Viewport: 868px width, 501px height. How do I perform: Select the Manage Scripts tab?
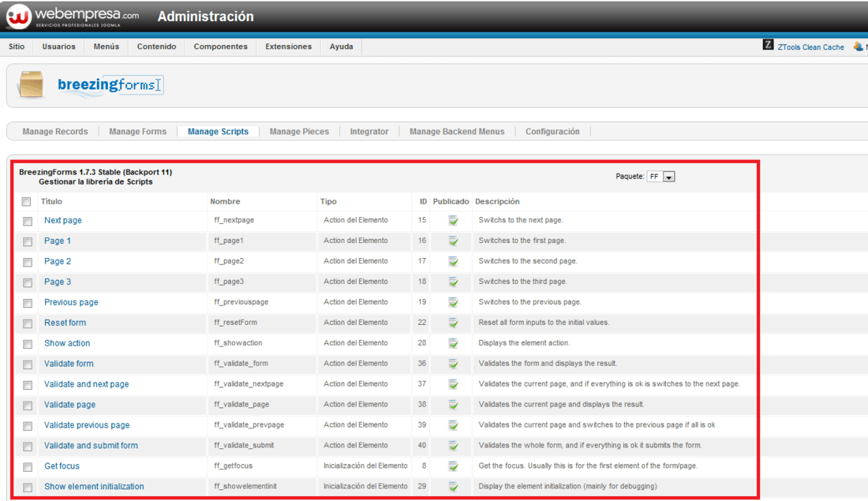coord(218,132)
